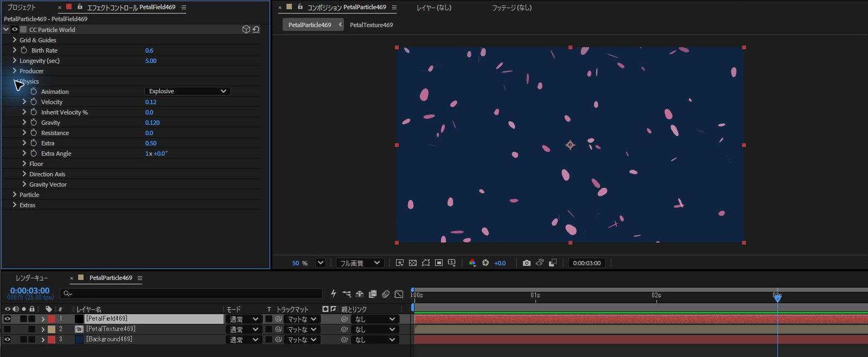This screenshot has width=868, height=357.
Task: Reset the CC Particle World effect
Action: coord(256,29)
